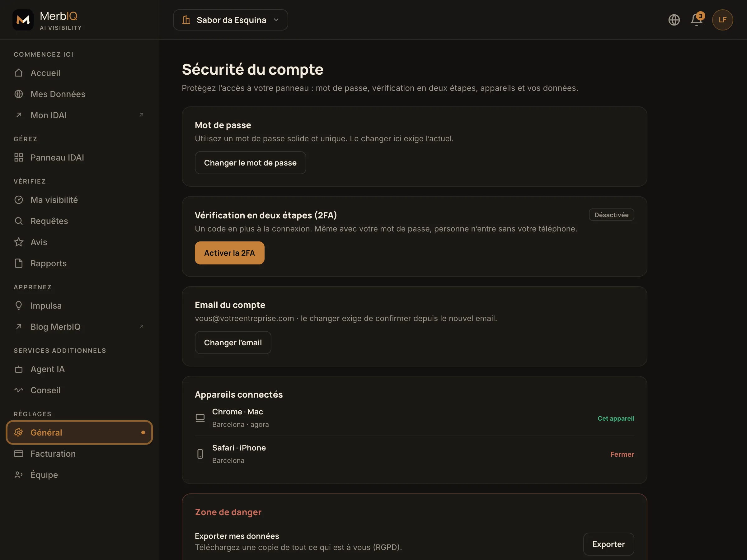Expand the Sabor da Esquina business dropdown
Screen dimensions: 747x560
point(230,20)
